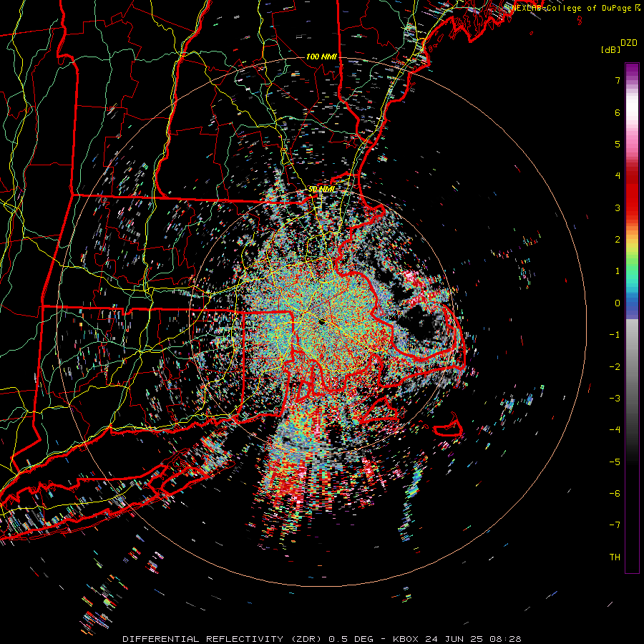
Task: Click the Differential Reflectivity KBOX caption
Action: coord(322,639)
